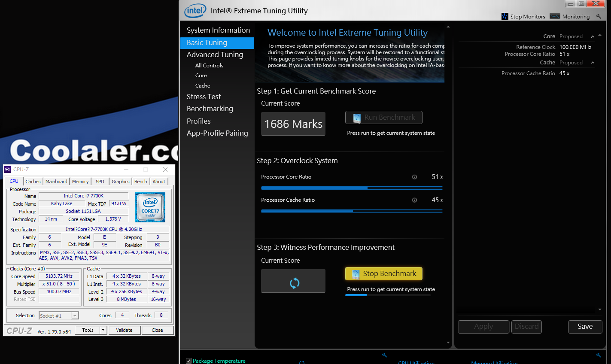The height and width of the screenshot is (364, 611).
Task: Click the proposed panel scroll-down arrow
Action: [600, 309]
